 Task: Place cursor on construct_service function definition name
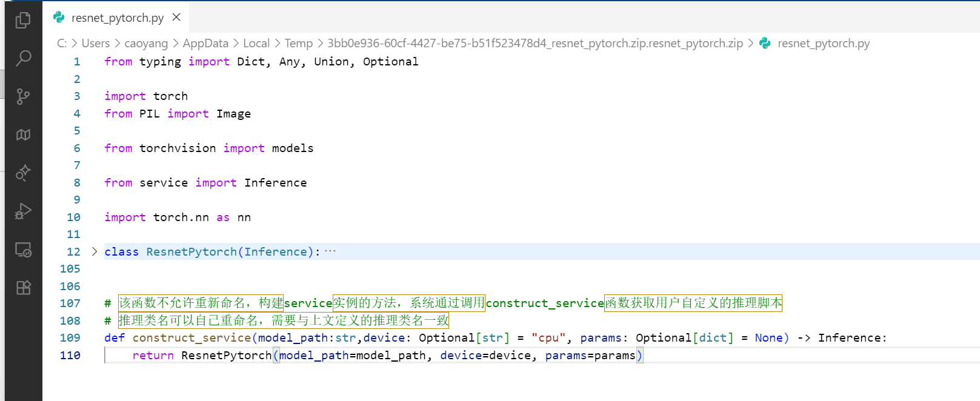(x=192, y=338)
